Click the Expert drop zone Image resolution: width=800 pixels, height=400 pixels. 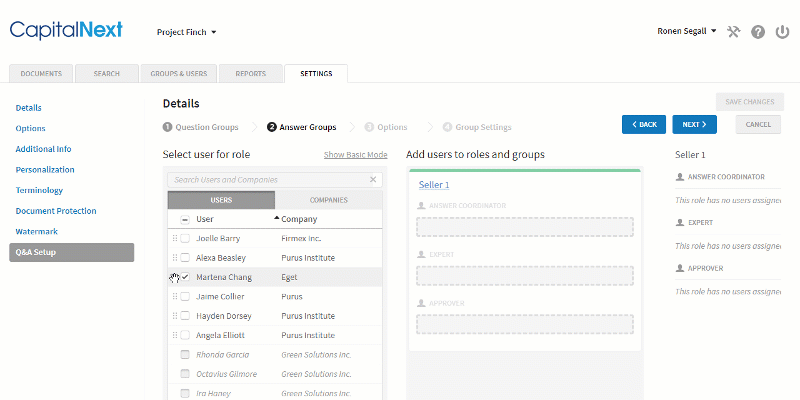[525, 276]
